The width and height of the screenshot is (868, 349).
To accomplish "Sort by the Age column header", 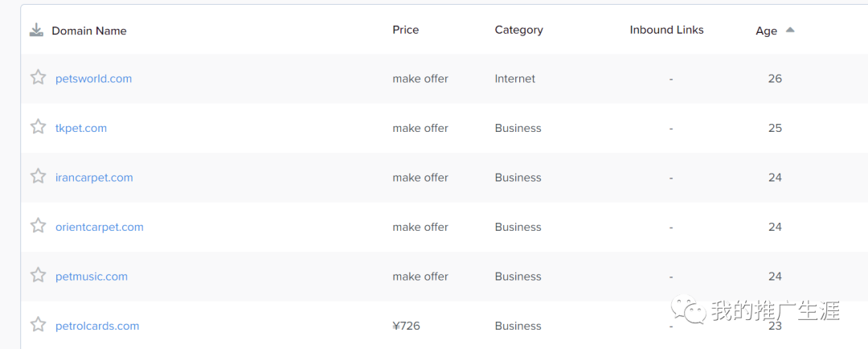I will click(766, 31).
